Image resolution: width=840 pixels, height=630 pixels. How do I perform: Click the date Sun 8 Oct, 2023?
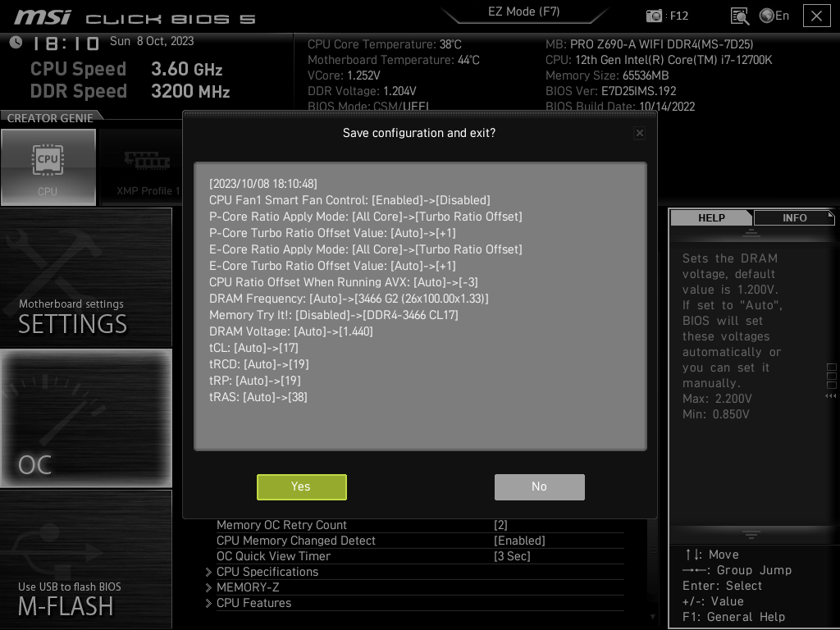(x=152, y=41)
